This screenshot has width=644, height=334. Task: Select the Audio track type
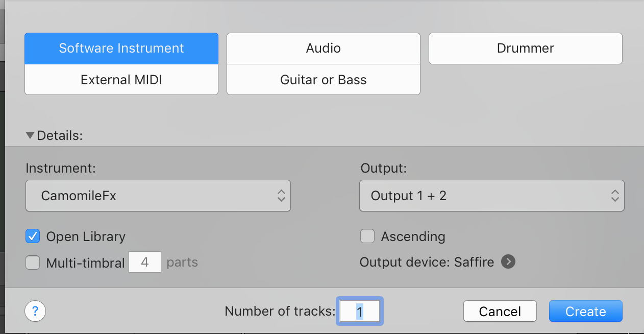point(323,49)
